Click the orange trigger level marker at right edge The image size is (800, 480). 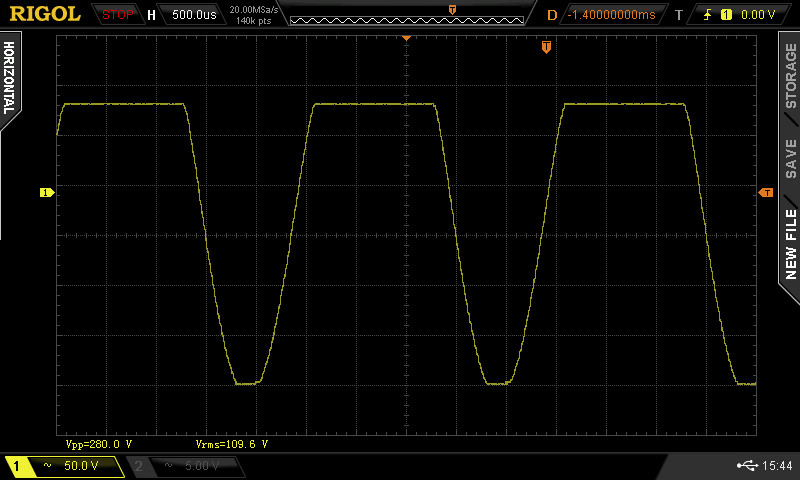pyautogui.click(x=766, y=192)
